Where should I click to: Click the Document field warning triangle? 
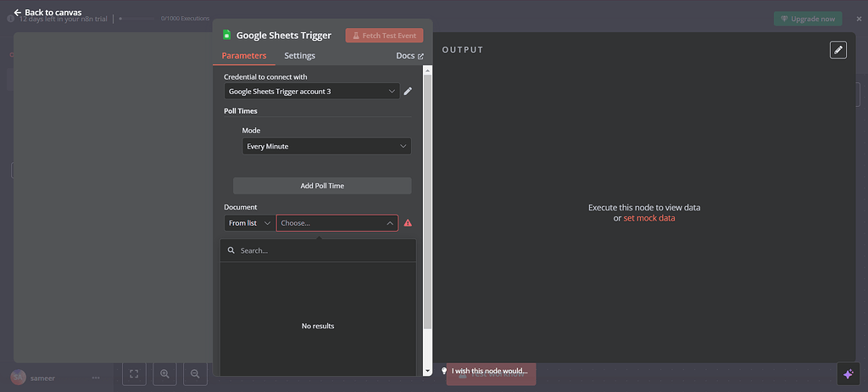(408, 223)
